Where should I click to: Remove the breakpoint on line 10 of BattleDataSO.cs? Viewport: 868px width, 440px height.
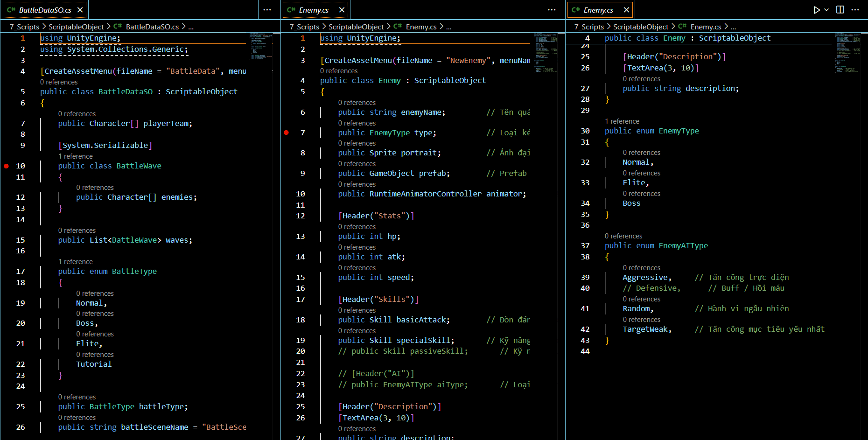point(7,166)
